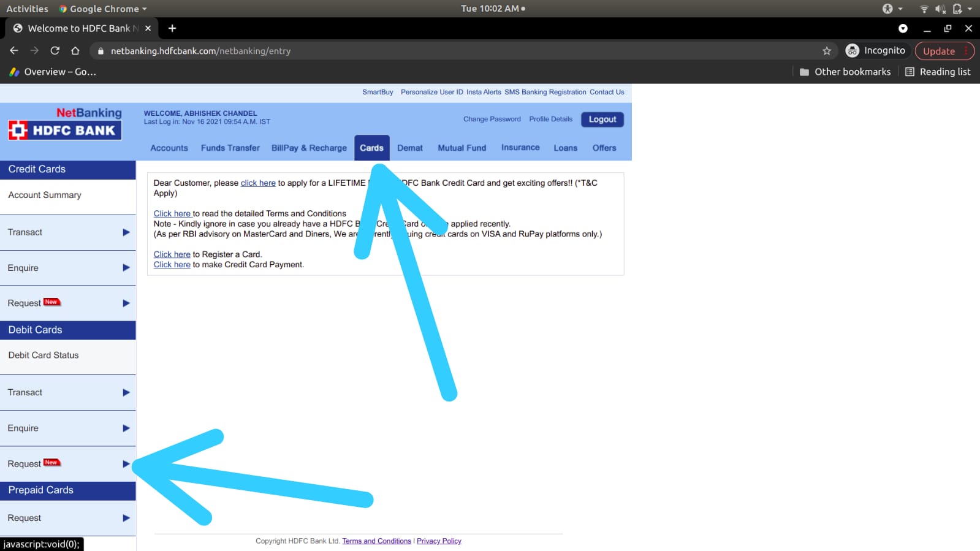980x551 pixels.
Task: Open the Google Chrome app menu
Action: 103,9
